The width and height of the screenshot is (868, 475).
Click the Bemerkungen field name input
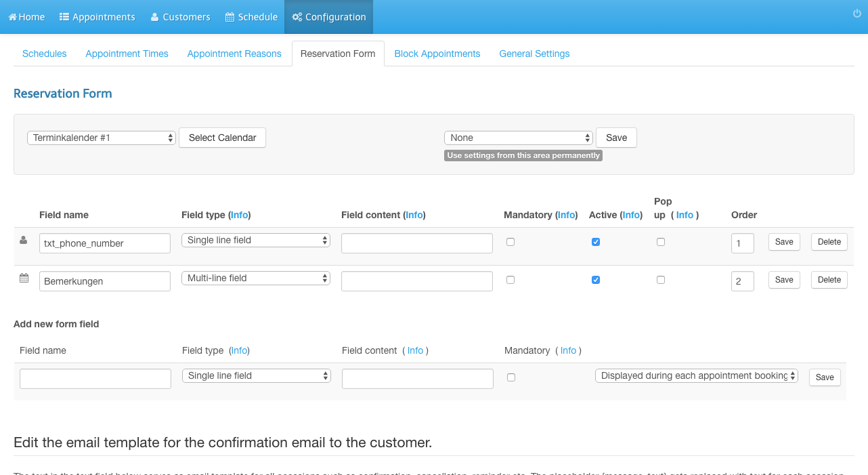(x=105, y=281)
